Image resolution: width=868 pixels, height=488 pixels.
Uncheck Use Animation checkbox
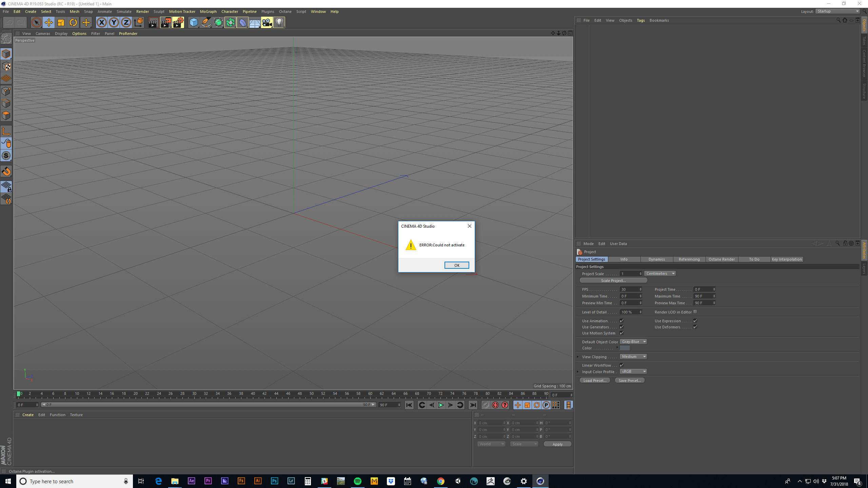point(622,321)
